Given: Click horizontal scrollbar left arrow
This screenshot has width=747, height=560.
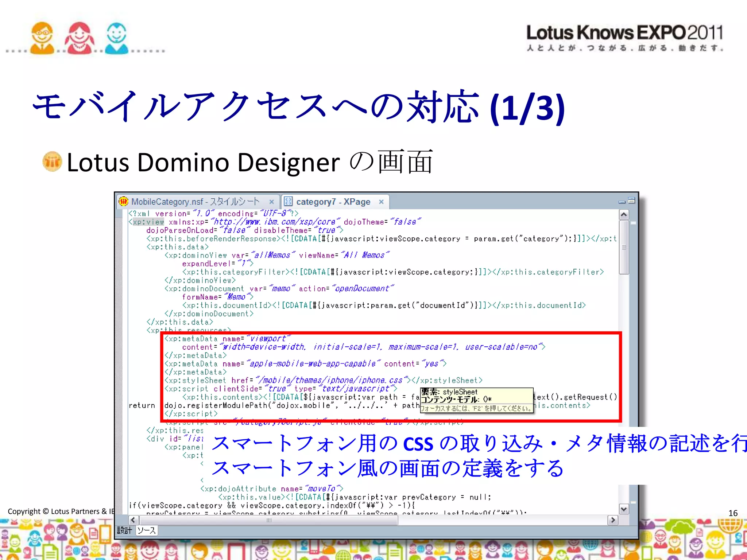Looking at the screenshot, I should click(133, 520).
